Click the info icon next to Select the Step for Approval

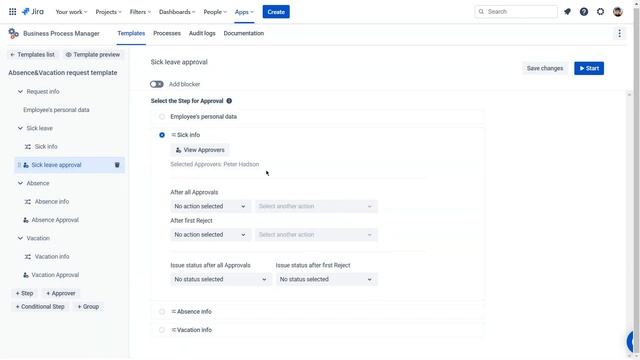tap(229, 101)
